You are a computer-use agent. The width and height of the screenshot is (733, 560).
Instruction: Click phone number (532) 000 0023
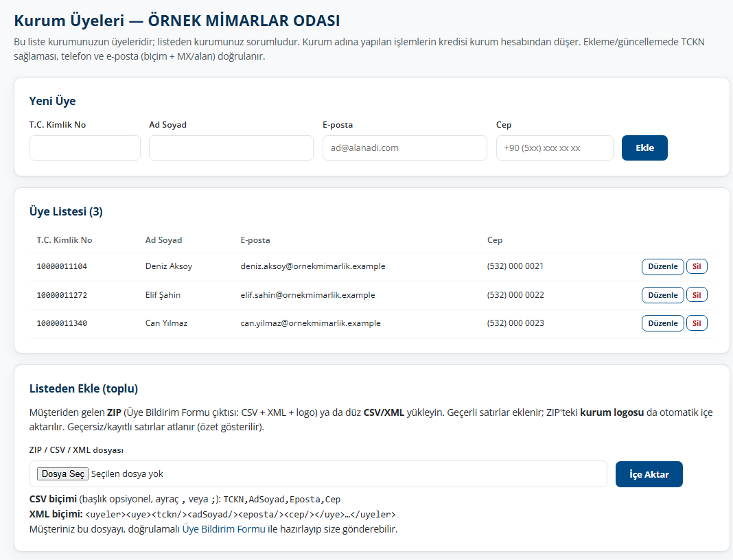[x=515, y=323]
